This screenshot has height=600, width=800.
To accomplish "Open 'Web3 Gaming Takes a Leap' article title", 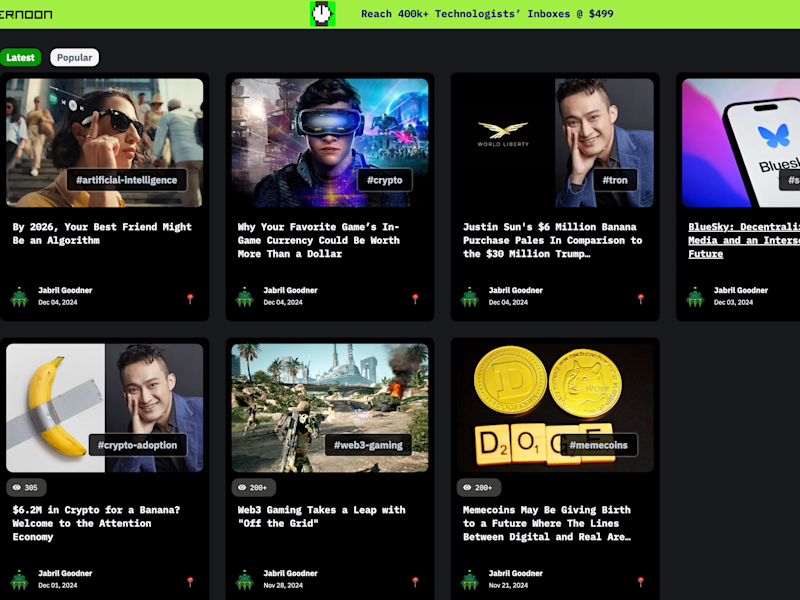I will (321, 516).
